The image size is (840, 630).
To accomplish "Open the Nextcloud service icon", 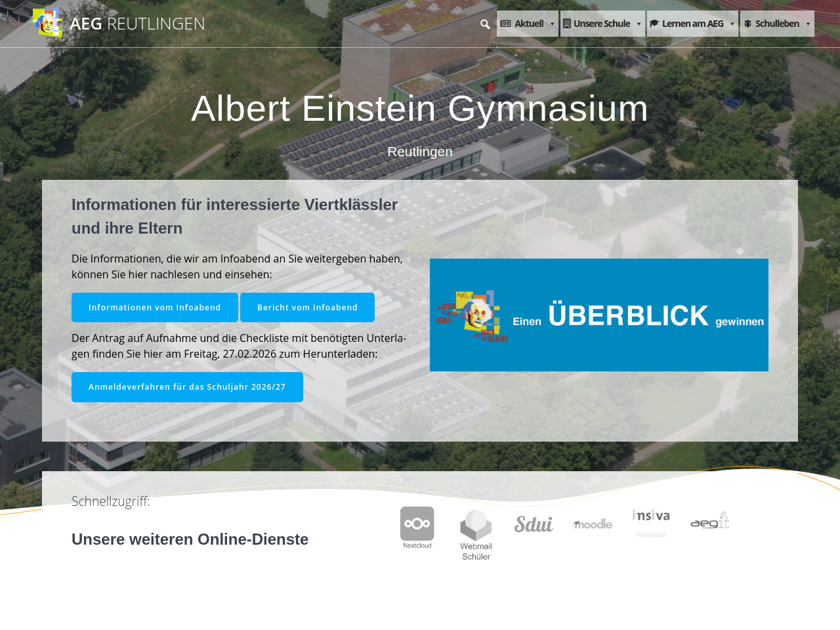I will click(x=417, y=527).
